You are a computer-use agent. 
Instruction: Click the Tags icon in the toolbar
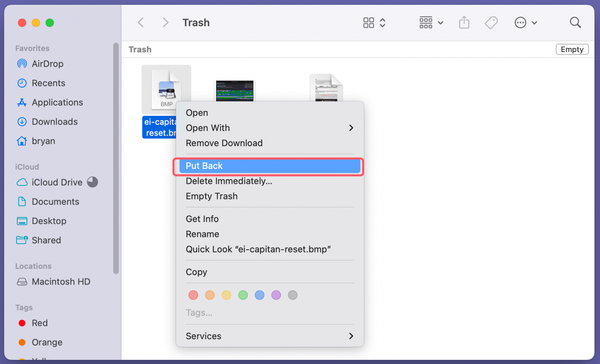pos(491,23)
